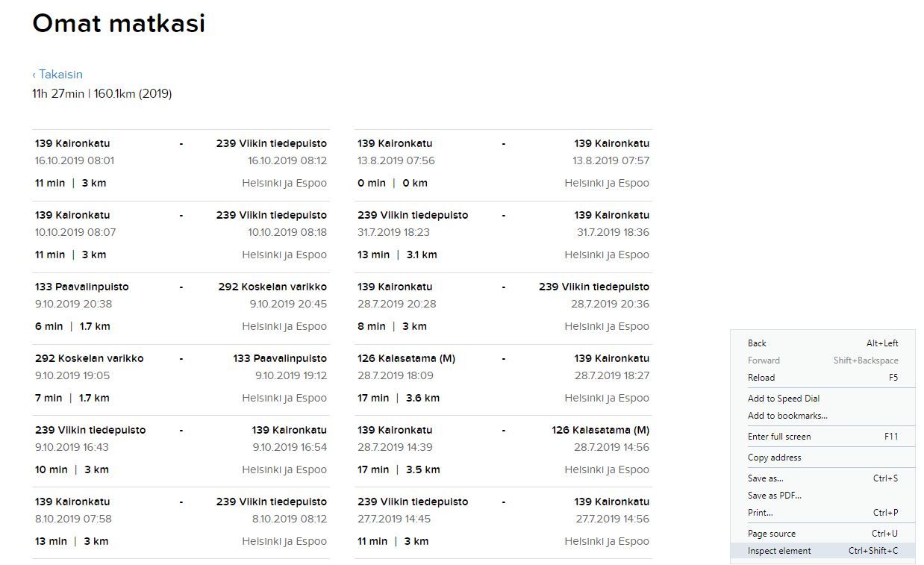Click Copy address in context menu
924x565 pixels.
click(x=822, y=458)
